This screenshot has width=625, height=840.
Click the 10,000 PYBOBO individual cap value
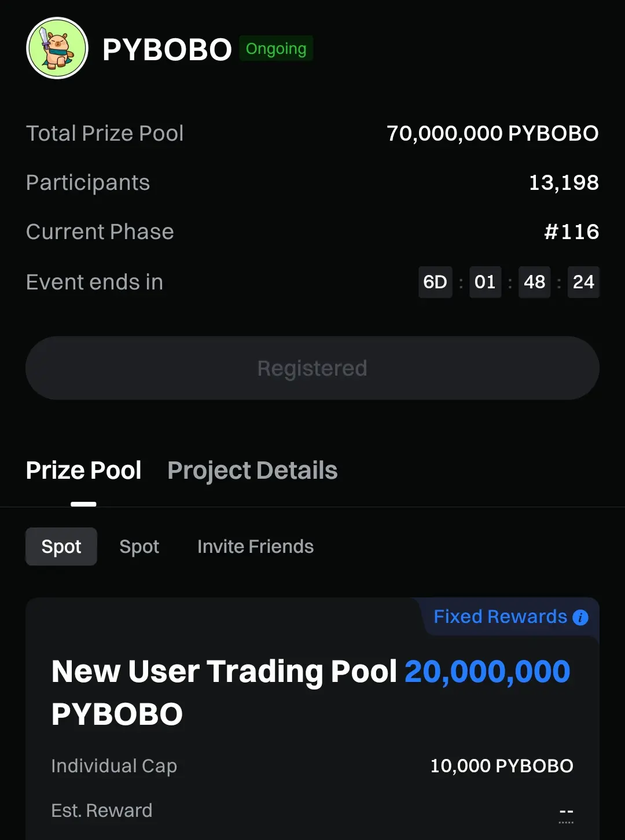[x=502, y=766]
